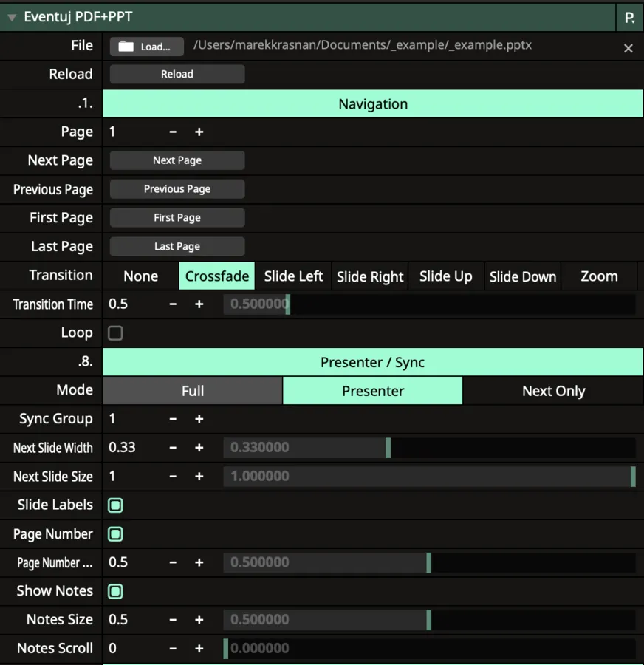Open the P. preset icon in header
Viewport: 644px width, 665px height.
[x=629, y=18]
